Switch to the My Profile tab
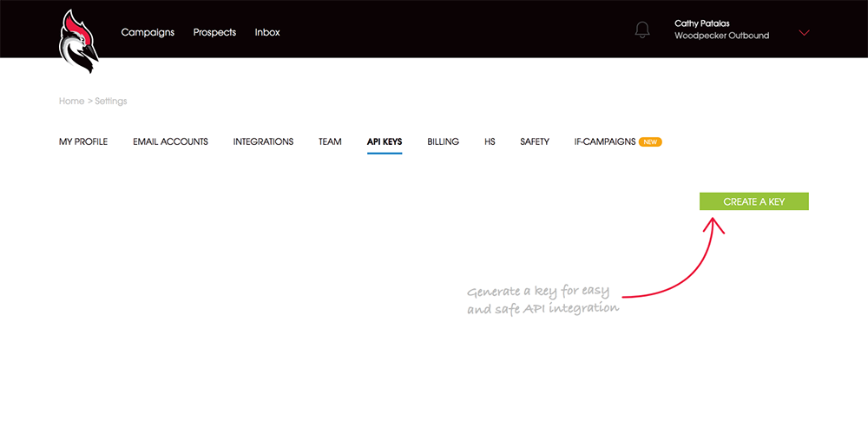This screenshot has width=868, height=434. pyautogui.click(x=83, y=141)
